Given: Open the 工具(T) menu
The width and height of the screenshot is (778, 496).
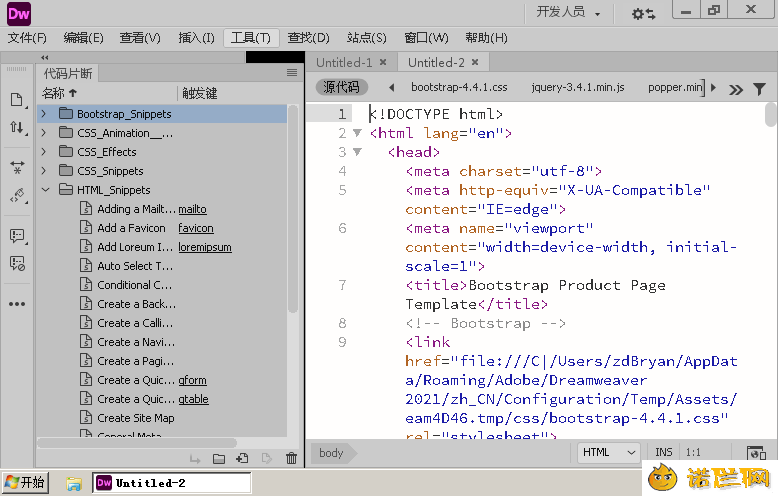Looking at the screenshot, I should [x=251, y=38].
